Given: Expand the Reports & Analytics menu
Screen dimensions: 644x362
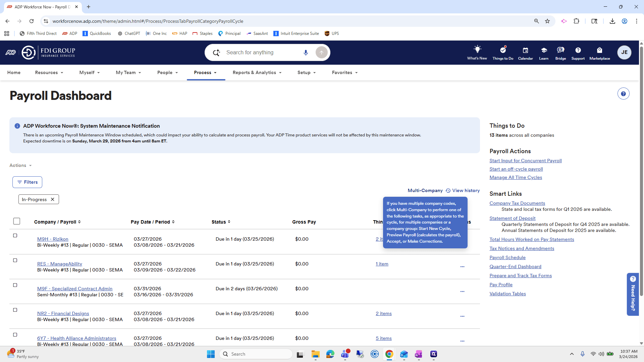Looking at the screenshot, I should click(257, 73).
